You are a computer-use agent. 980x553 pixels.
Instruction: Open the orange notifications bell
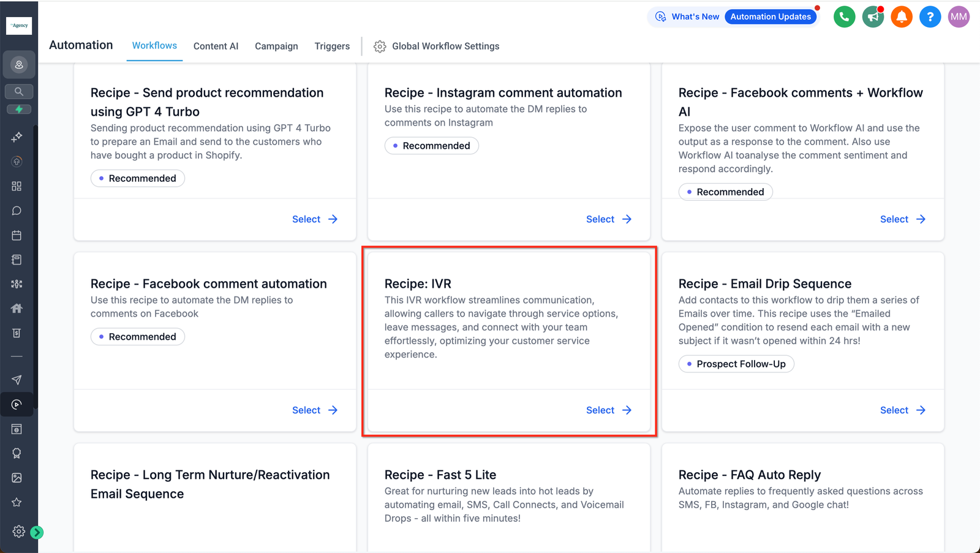click(901, 17)
